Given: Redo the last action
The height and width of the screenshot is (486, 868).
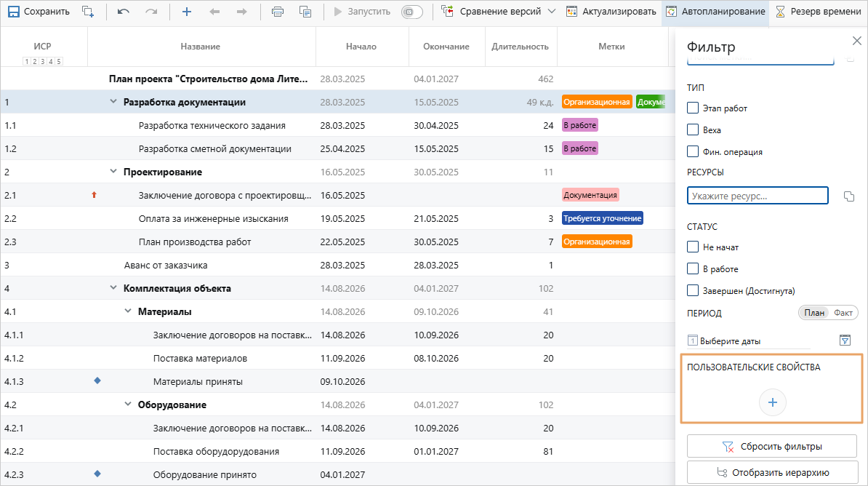Looking at the screenshot, I should 151,11.
